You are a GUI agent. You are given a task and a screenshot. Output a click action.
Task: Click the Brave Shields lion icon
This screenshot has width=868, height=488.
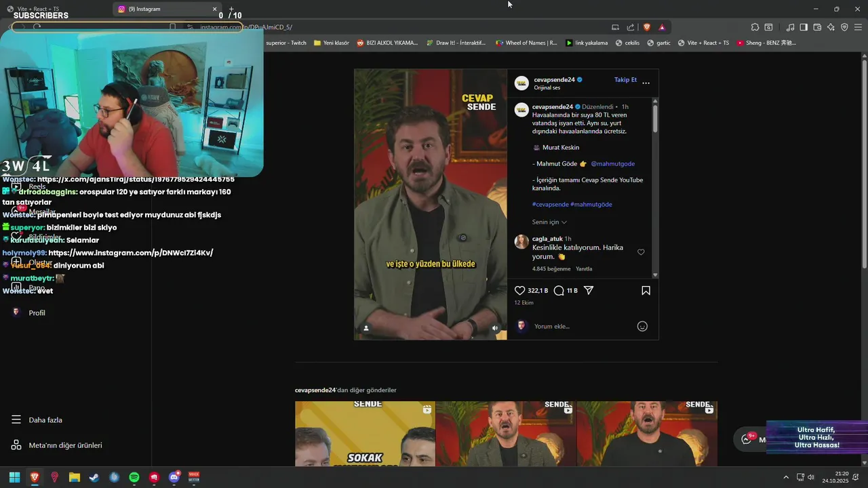[x=647, y=27]
